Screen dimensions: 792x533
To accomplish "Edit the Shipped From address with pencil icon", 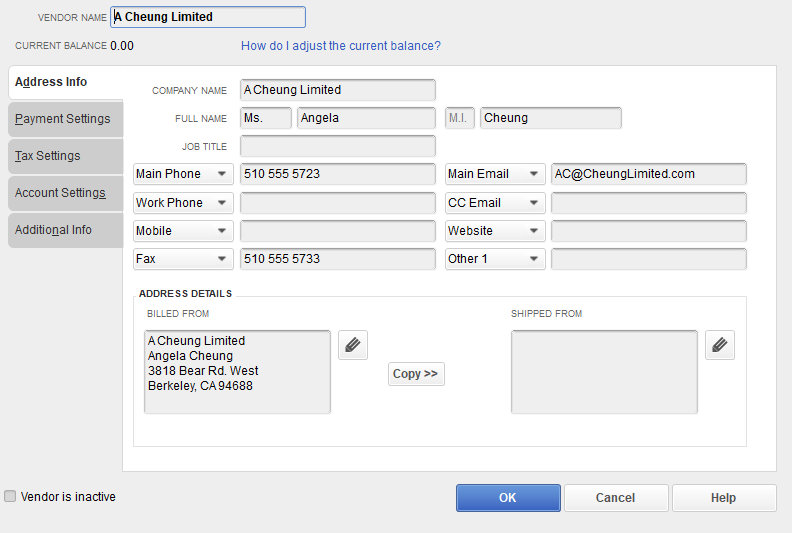I will pos(720,345).
